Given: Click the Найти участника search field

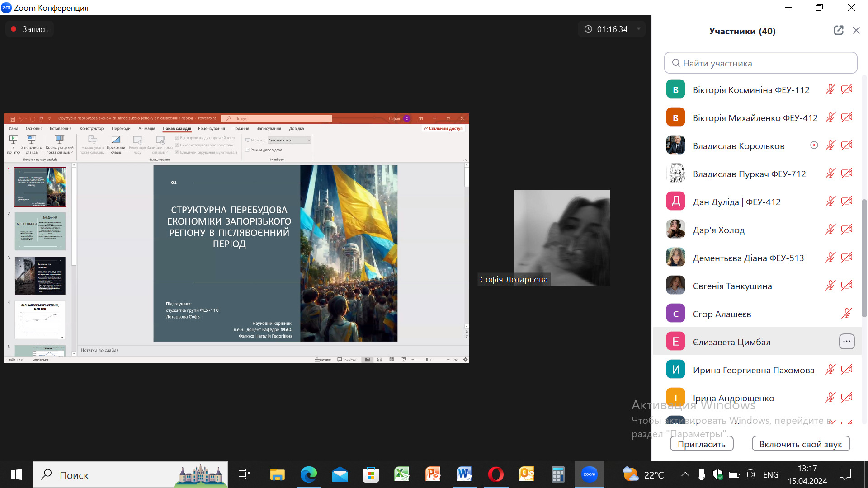Looking at the screenshot, I should pyautogui.click(x=760, y=63).
